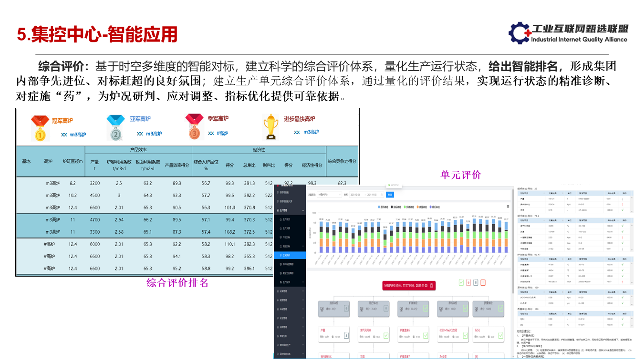
Task: Click the end date 2021-11-03 field
Action: 372,195
